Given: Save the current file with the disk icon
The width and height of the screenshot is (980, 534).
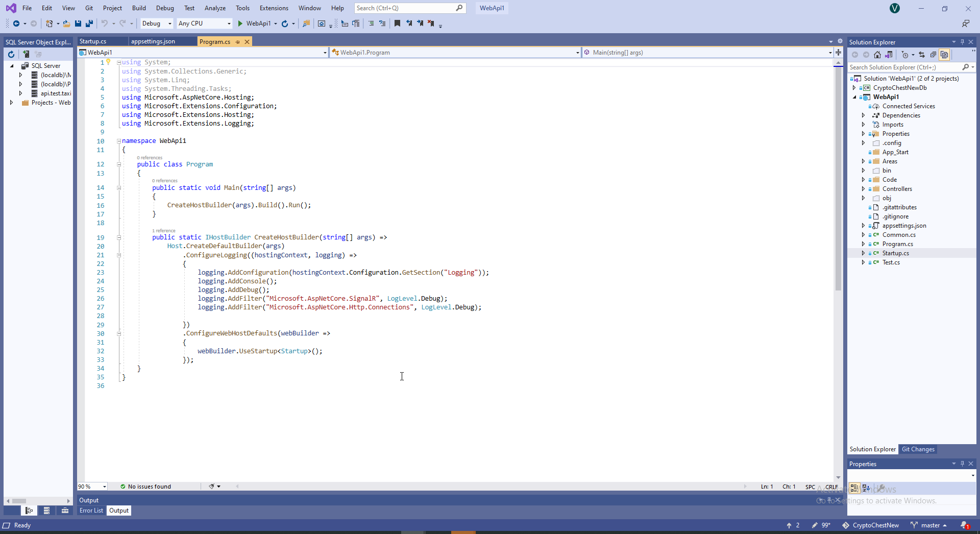Looking at the screenshot, I should point(78,23).
